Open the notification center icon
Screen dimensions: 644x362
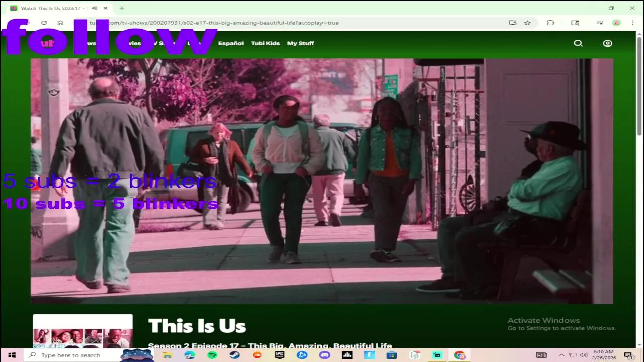[x=628, y=355]
